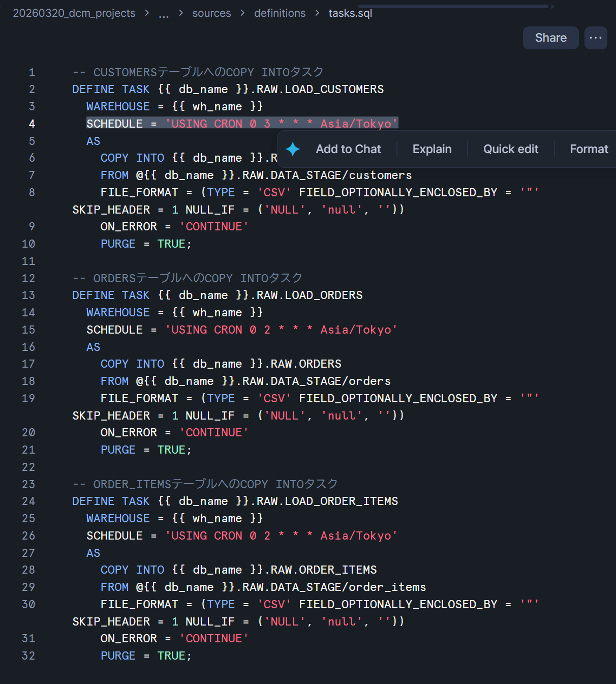Select line number 13 in the gutter

[28, 295]
